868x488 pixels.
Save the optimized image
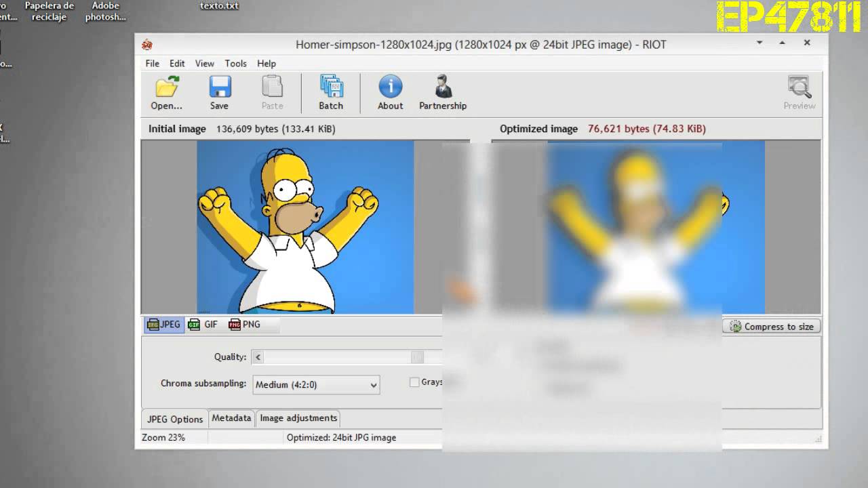pyautogui.click(x=219, y=92)
